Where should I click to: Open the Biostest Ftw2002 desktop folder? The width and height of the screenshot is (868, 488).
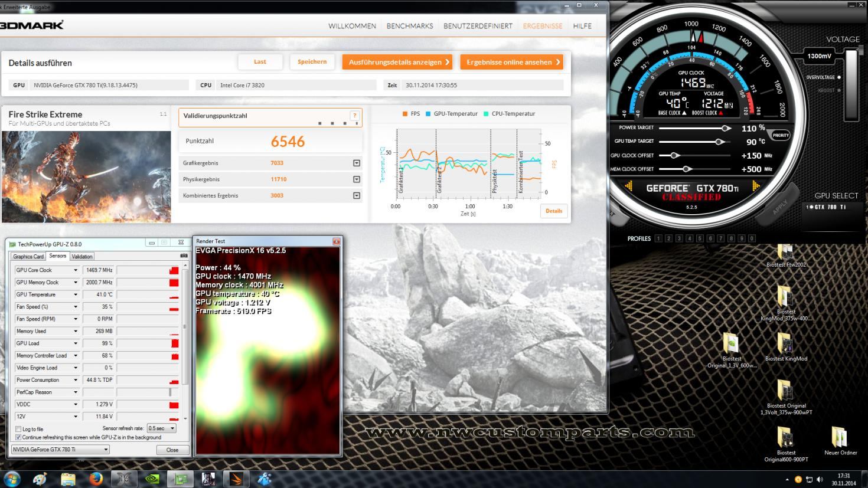coord(786,256)
